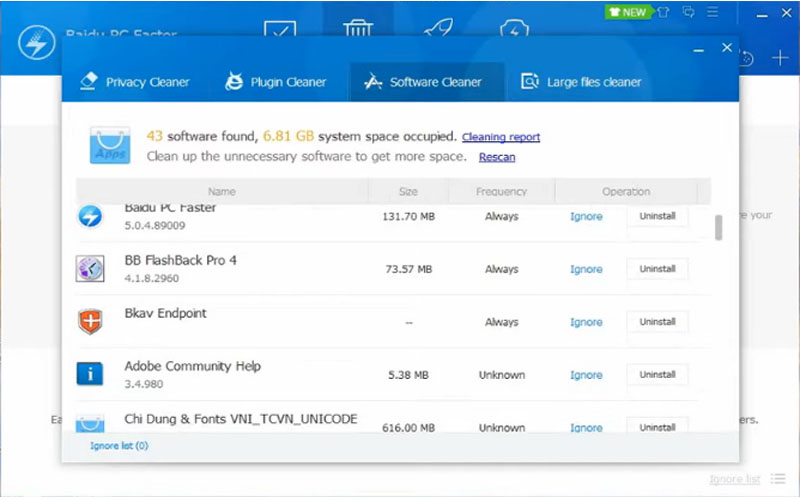Uninstall Chi Dung & Fonts VNI_TCVN_UNICODE
This screenshot has height=500, width=800.
point(657,427)
